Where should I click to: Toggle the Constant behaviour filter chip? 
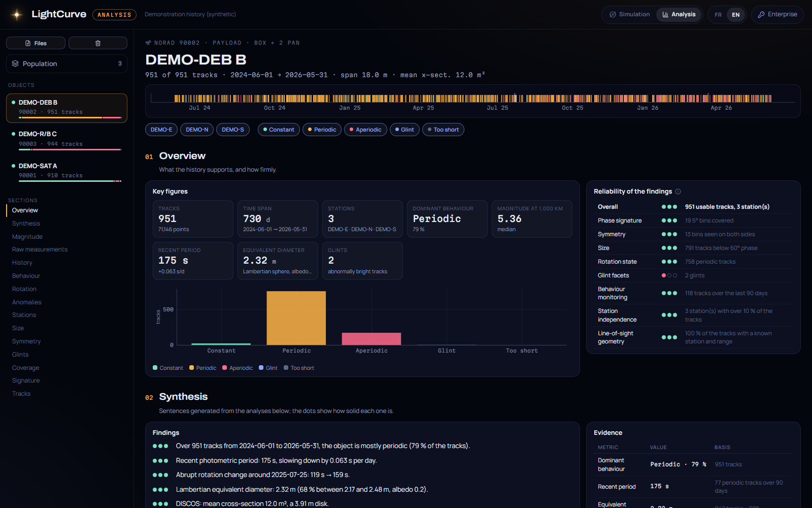(x=279, y=130)
